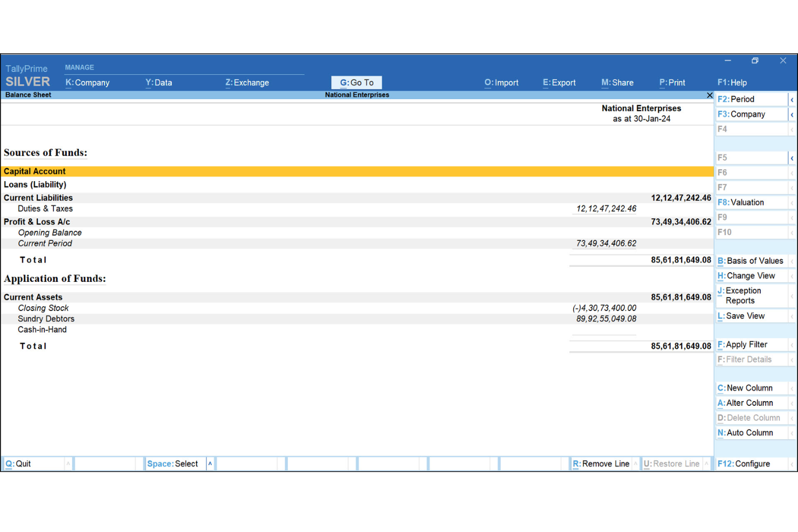Open the Import menu

501,82
